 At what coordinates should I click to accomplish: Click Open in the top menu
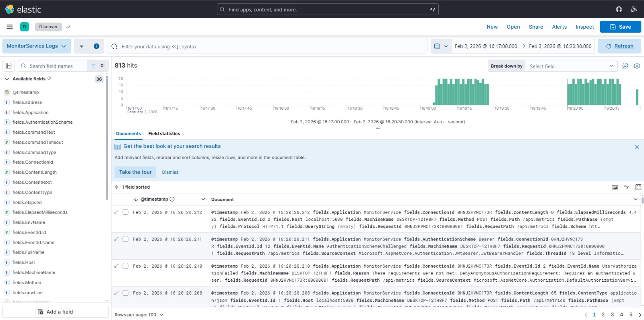click(x=513, y=27)
